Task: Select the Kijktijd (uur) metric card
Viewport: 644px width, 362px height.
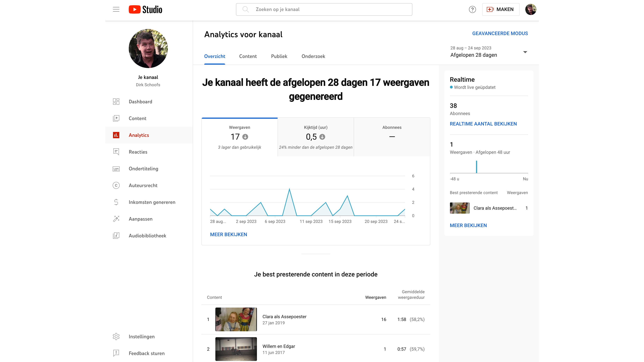Action: point(315,137)
